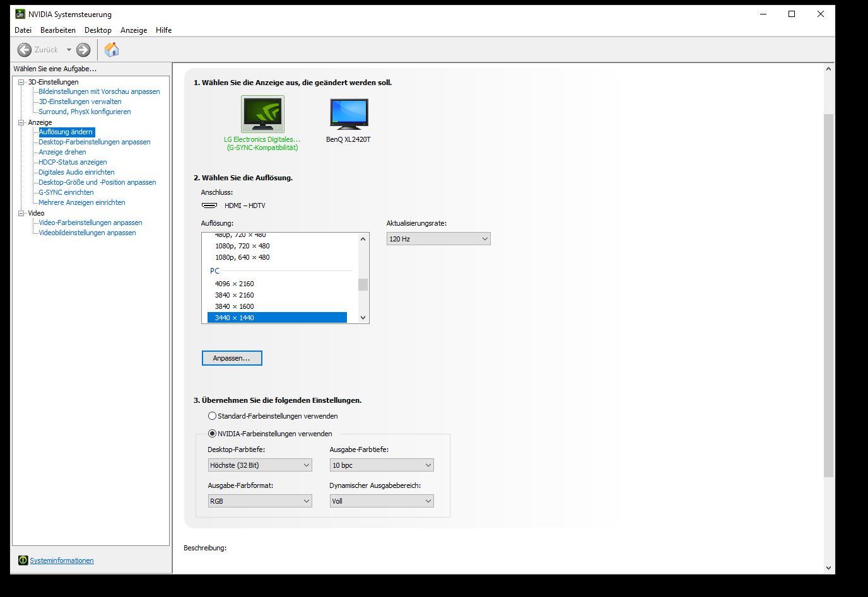This screenshot has height=597, width=868.
Task: Click resolution list scroll down arrow
Action: pyautogui.click(x=363, y=318)
